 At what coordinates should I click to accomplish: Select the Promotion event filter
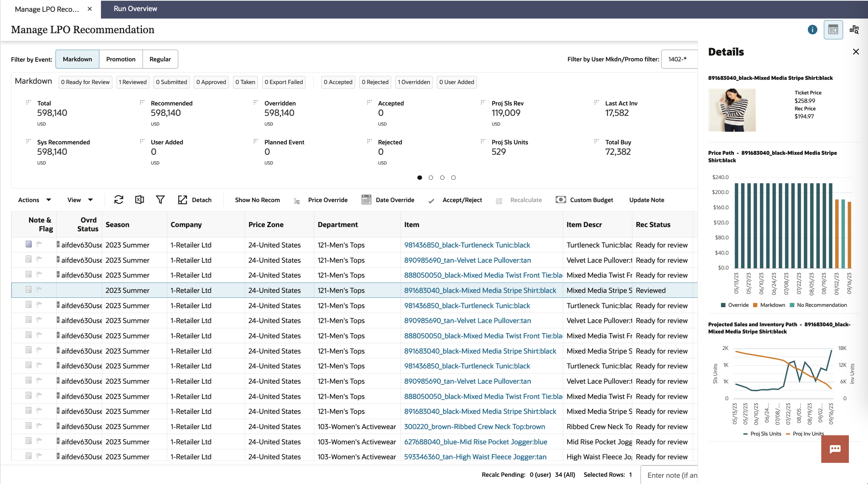pos(121,59)
